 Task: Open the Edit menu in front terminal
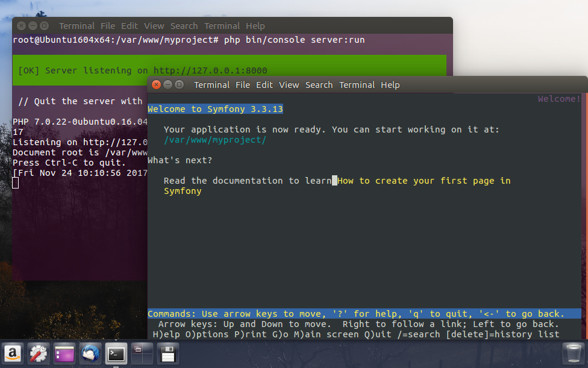tap(264, 85)
